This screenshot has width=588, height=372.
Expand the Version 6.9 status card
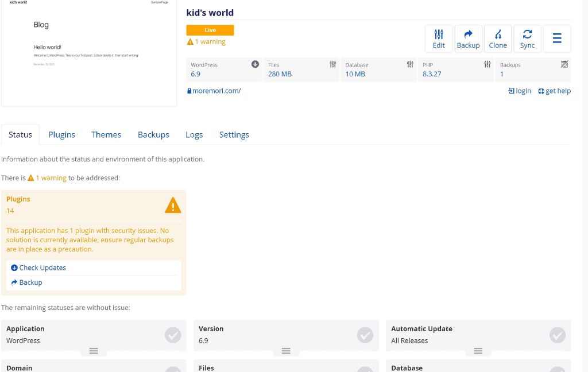pyautogui.click(x=286, y=351)
